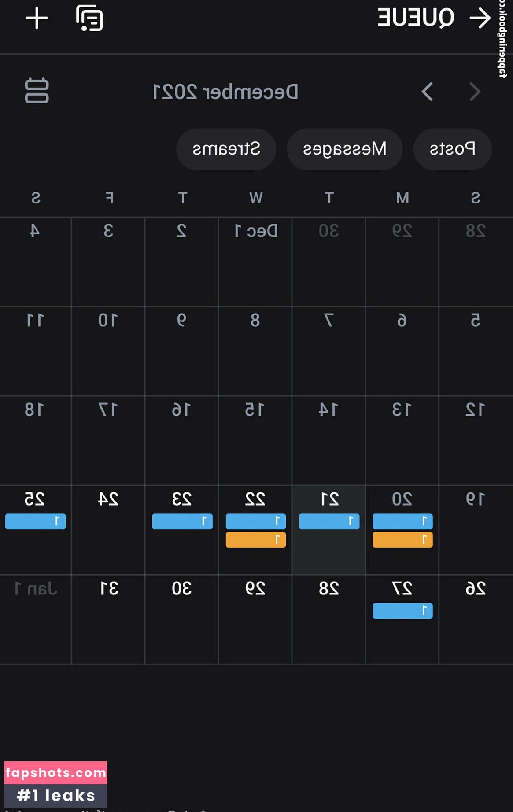The width and height of the screenshot is (513, 812).
Task: Click the arrow icon next to QUEUE title
Action: coord(480,18)
